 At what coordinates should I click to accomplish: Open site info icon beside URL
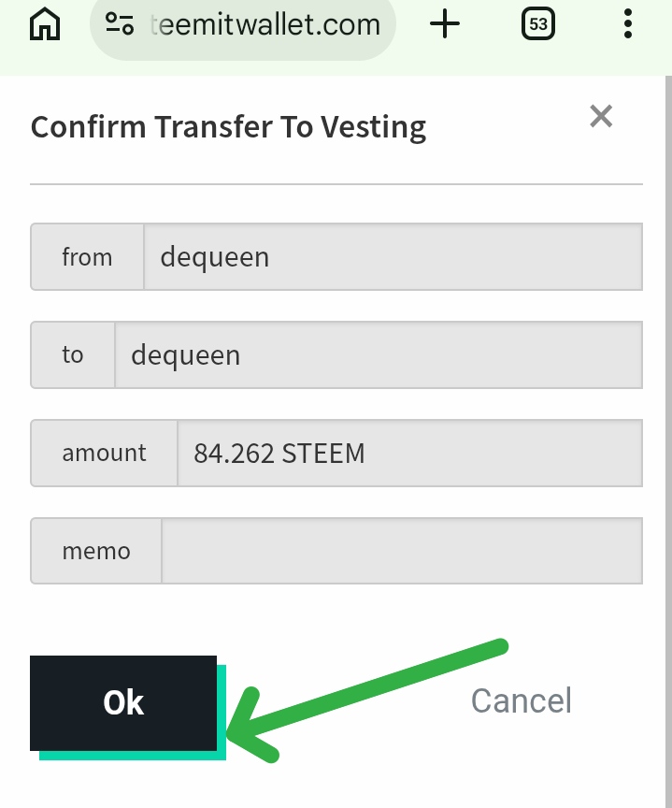click(x=120, y=24)
